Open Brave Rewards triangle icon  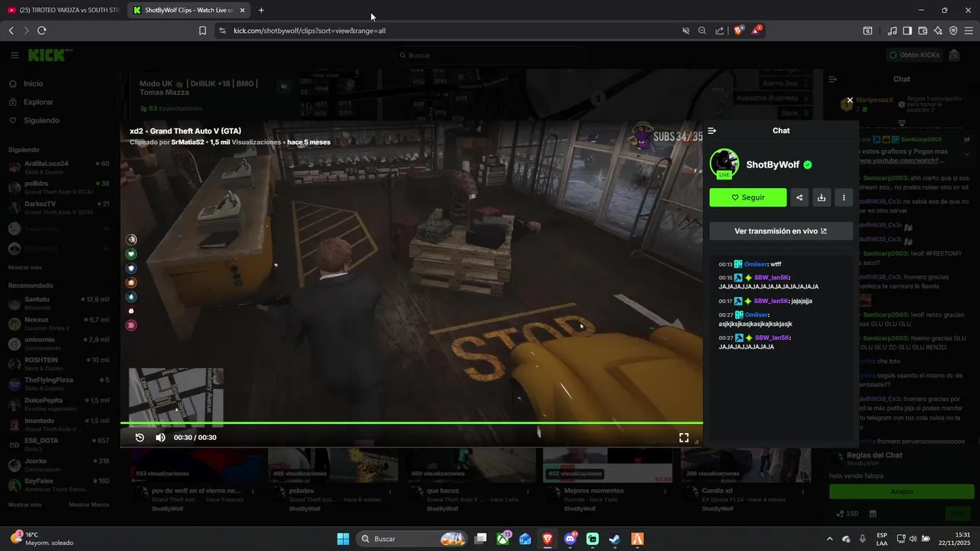tap(756, 31)
